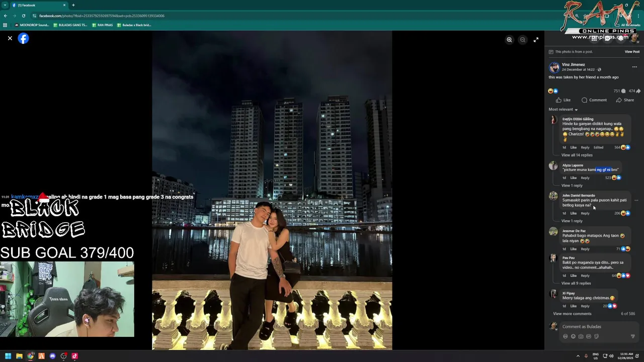Viewport: 644px width, 362px height.
Task: Open Discord from the taskbar
Action: (x=52, y=356)
